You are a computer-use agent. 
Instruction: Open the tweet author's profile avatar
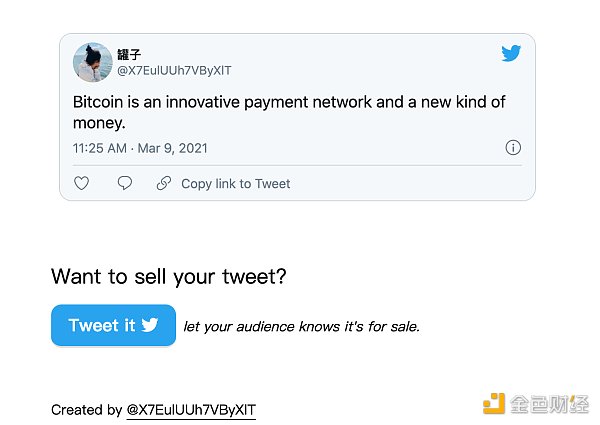click(x=92, y=62)
